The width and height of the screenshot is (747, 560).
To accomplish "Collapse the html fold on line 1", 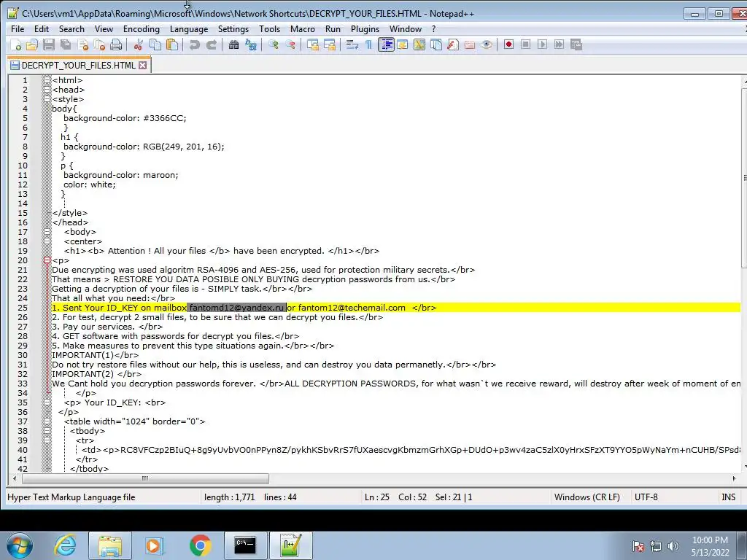I will 47,80.
